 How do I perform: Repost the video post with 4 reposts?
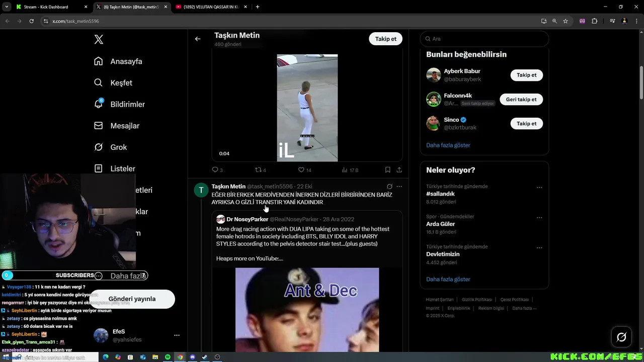tap(261, 170)
